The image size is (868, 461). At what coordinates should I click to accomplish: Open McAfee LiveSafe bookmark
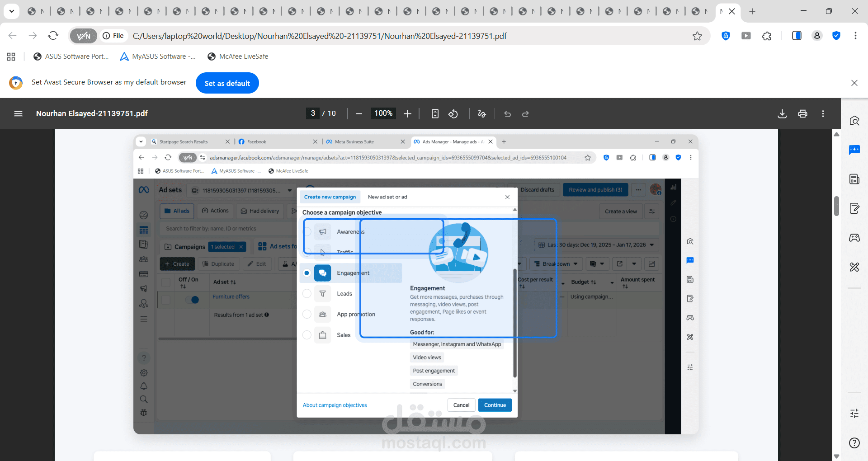coord(238,56)
